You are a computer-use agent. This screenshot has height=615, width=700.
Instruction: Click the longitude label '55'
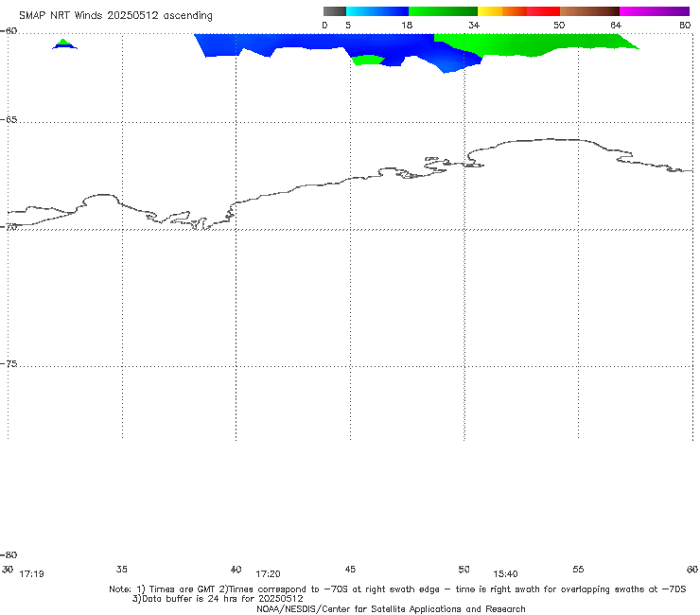[x=578, y=569]
